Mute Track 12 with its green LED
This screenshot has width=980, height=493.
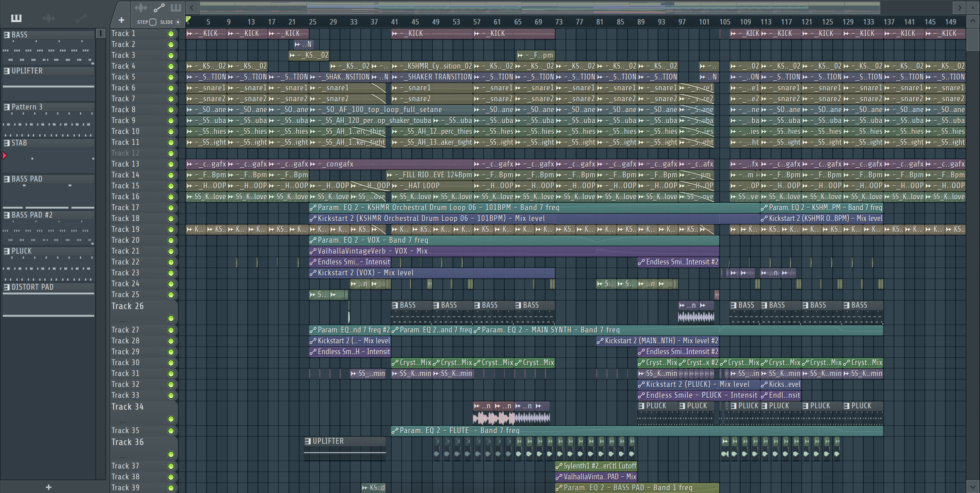[x=171, y=154]
